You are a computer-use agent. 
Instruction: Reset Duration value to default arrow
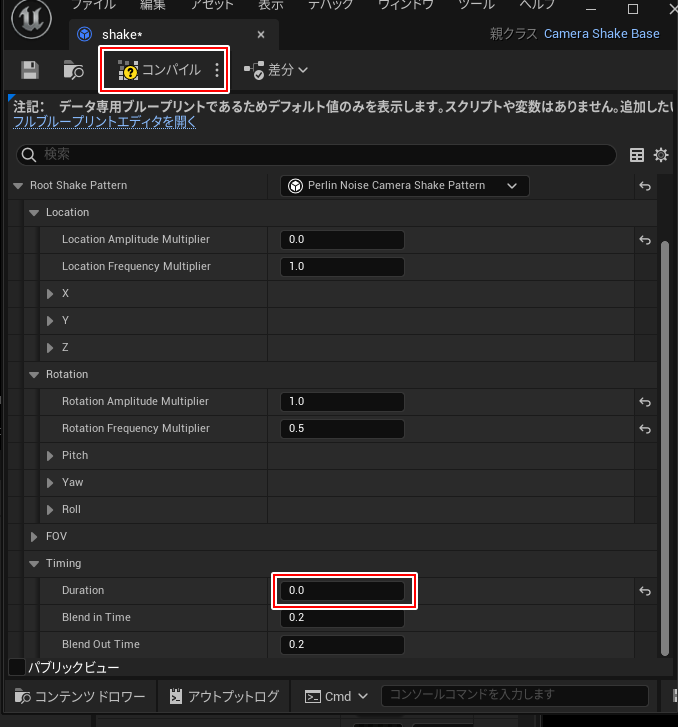645,591
